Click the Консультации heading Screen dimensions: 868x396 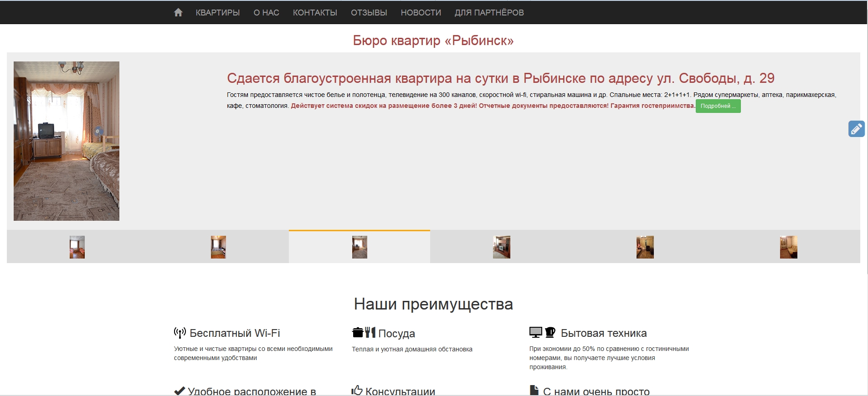click(x=400, y=391)
